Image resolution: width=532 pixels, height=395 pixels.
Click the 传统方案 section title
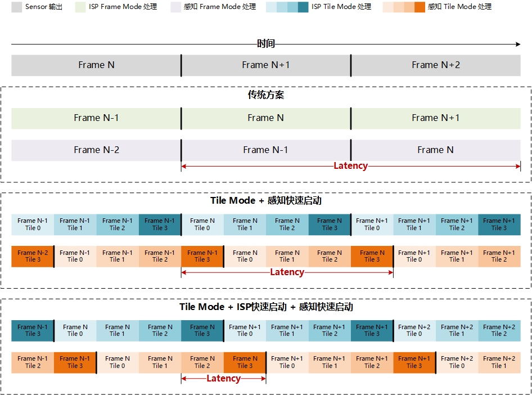click(266, 95)
